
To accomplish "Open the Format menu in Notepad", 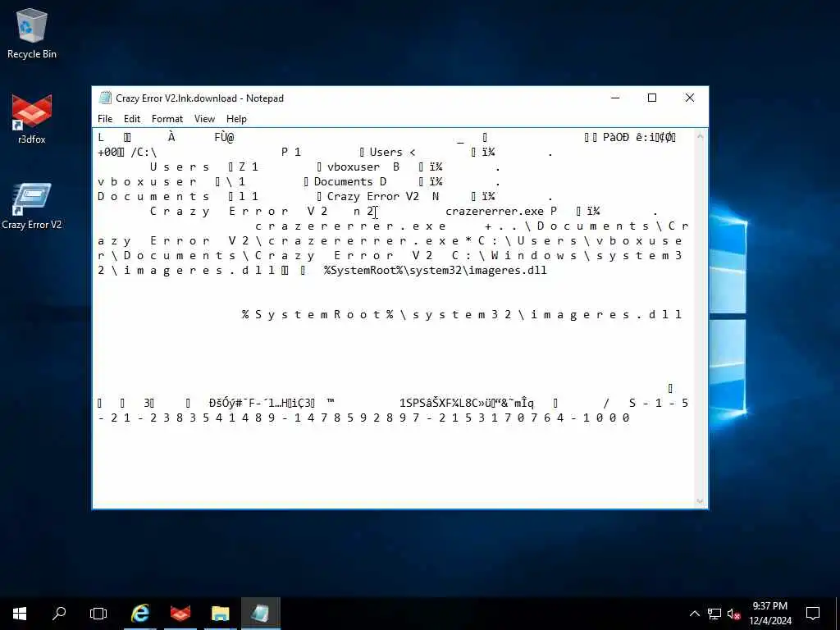I will point(167,119).
